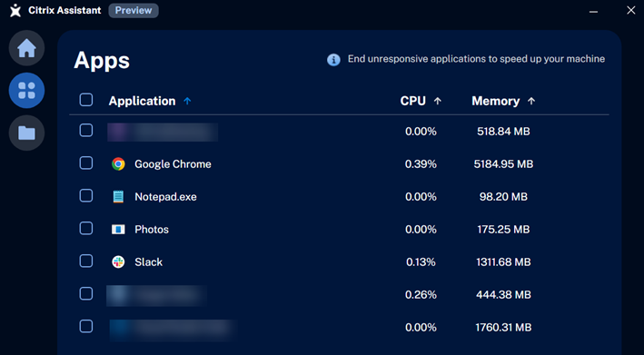Check the Notepad.exe row checkbox
644x355 pixels.
coord(86,196)
